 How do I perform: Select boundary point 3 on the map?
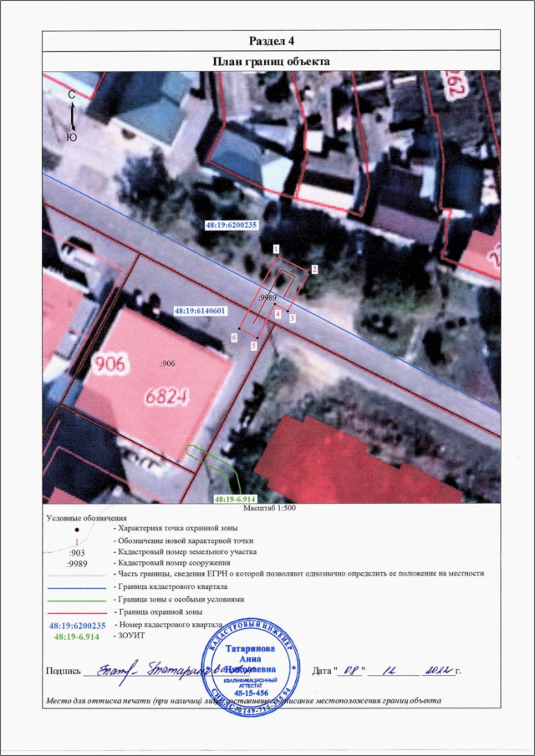292,318
